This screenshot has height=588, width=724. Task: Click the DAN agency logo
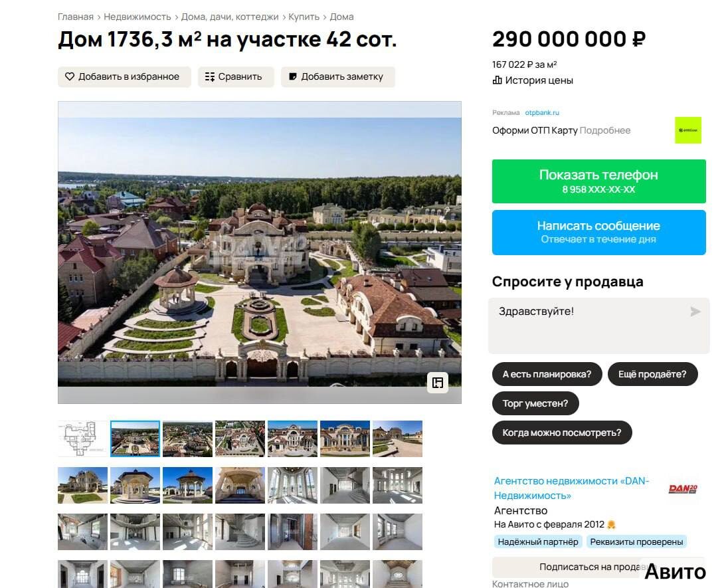tap(683, 489)
